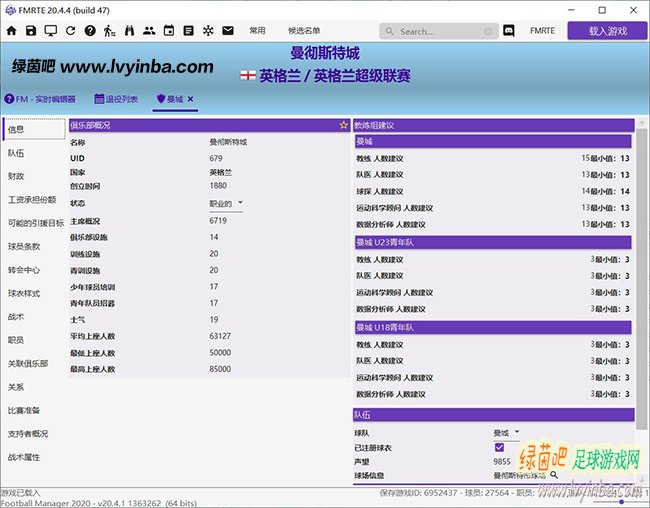The image size is (650, 508).
Task: Open 战术属性 in sidebar
Action: click(x=24, y=457)
